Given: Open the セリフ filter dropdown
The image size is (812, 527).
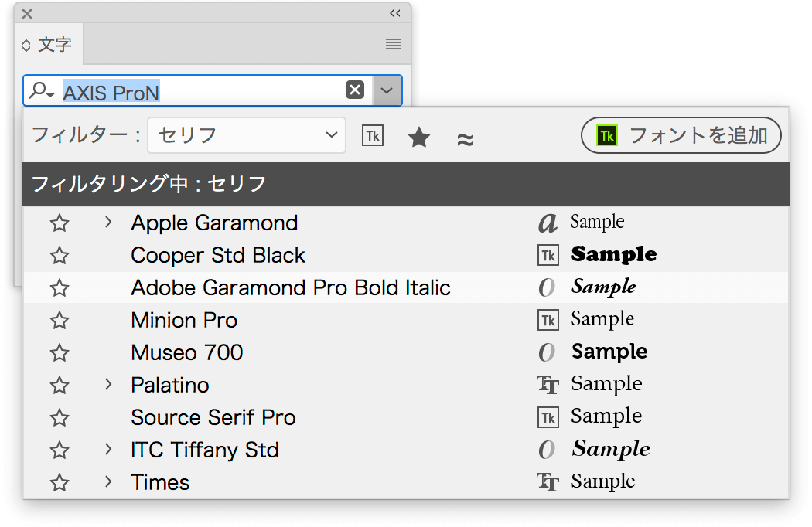Looking at the screenshot, I should point(247,135).
